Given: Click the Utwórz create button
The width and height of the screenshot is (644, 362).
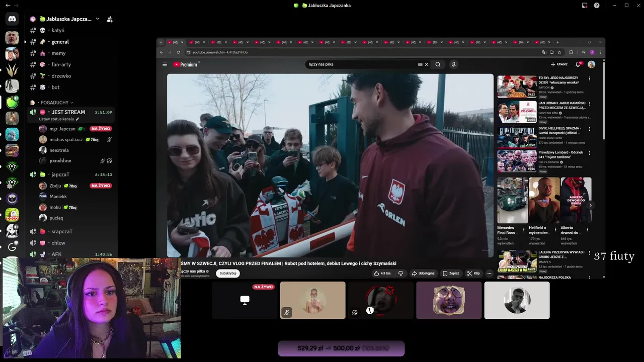Looking at the screenshot, I should [x=559, y=64].
